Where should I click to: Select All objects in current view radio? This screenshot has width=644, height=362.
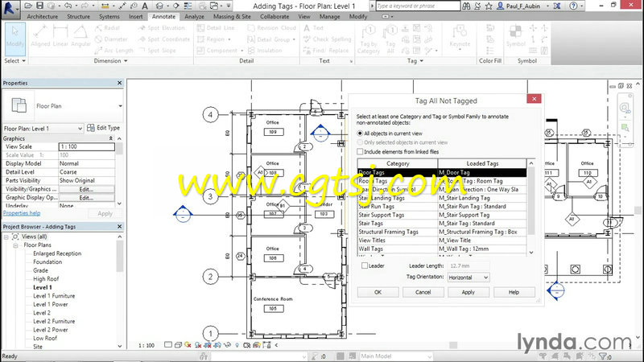[x=360, y=134]
